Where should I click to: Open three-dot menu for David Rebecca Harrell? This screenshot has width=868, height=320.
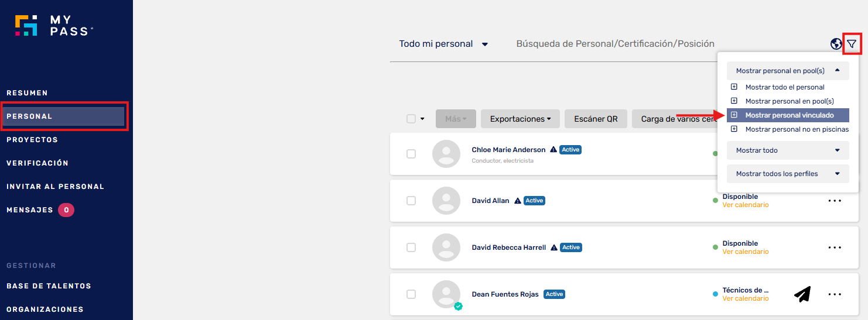point(835,247)
